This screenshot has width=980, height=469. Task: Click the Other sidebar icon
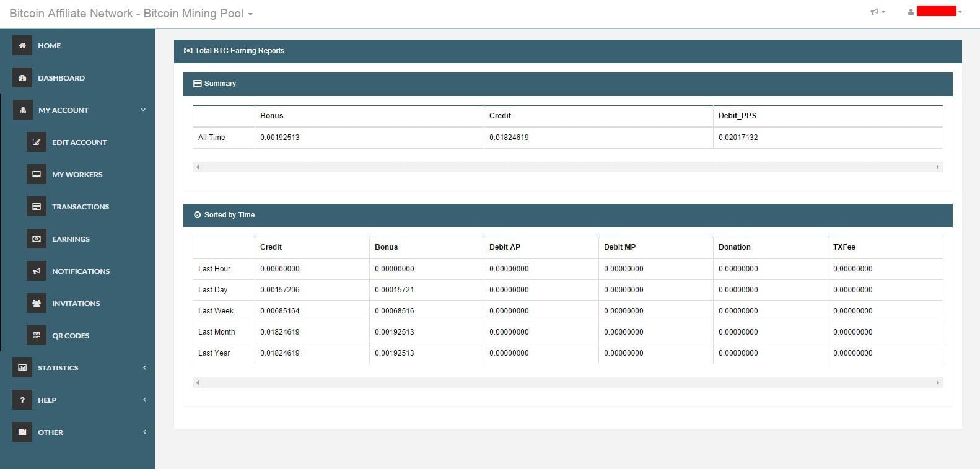tap(22, 432)
